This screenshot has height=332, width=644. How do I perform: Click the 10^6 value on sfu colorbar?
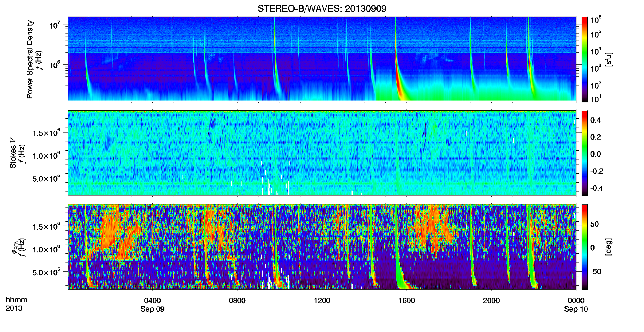(x=596, y=20)
